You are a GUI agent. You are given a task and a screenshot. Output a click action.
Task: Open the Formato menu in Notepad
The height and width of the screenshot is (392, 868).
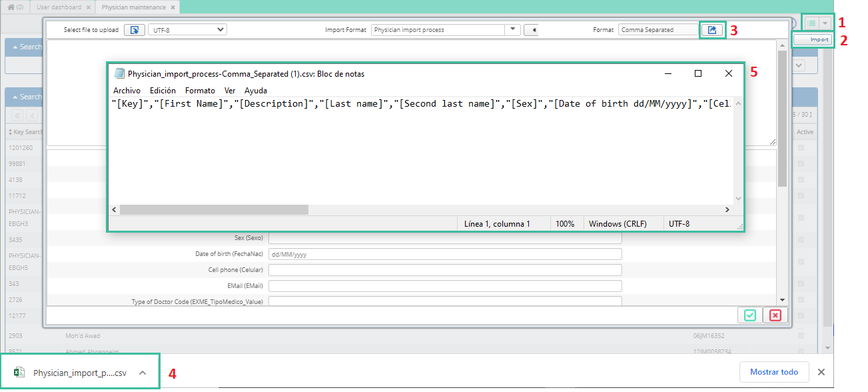pos(200,91)
